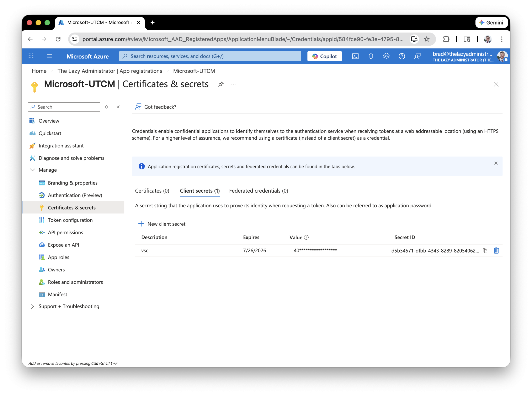Open the more options ellipsis menu

[x=233, y=84]
